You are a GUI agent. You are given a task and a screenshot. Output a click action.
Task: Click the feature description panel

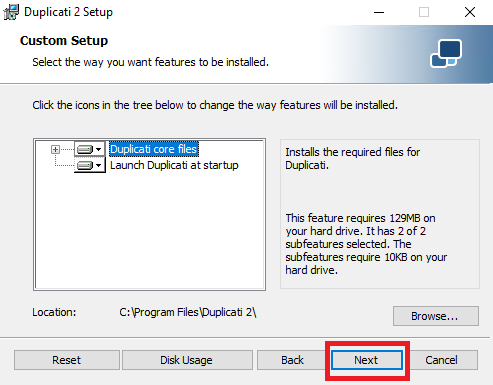pos(380,214)
